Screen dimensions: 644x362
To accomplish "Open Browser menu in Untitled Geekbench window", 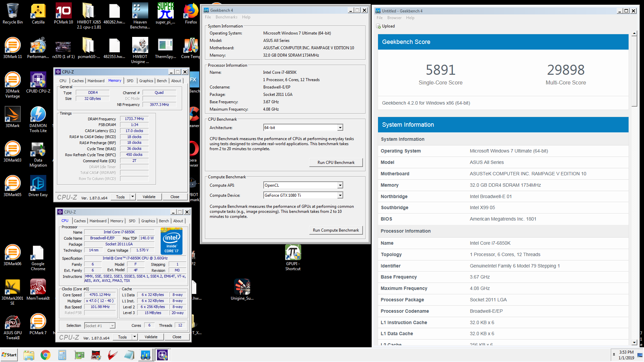I will (394, 18).
